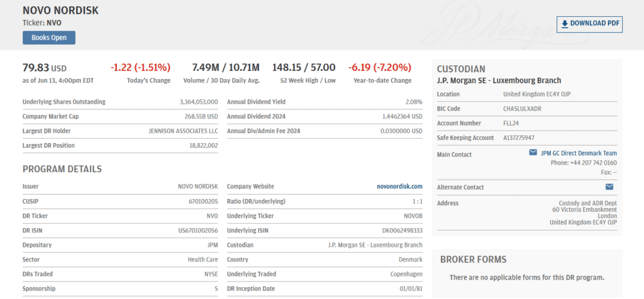Click the Main Contact phone number

point(584,163)
